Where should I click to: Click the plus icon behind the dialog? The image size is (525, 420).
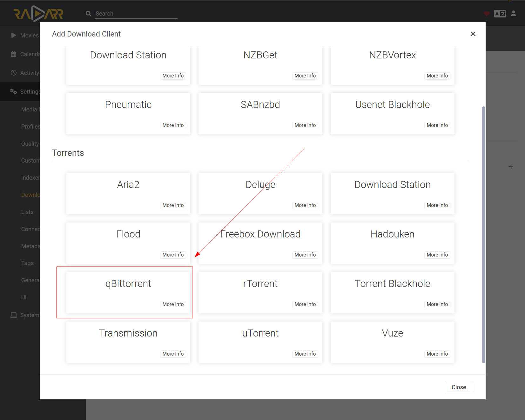511,167
